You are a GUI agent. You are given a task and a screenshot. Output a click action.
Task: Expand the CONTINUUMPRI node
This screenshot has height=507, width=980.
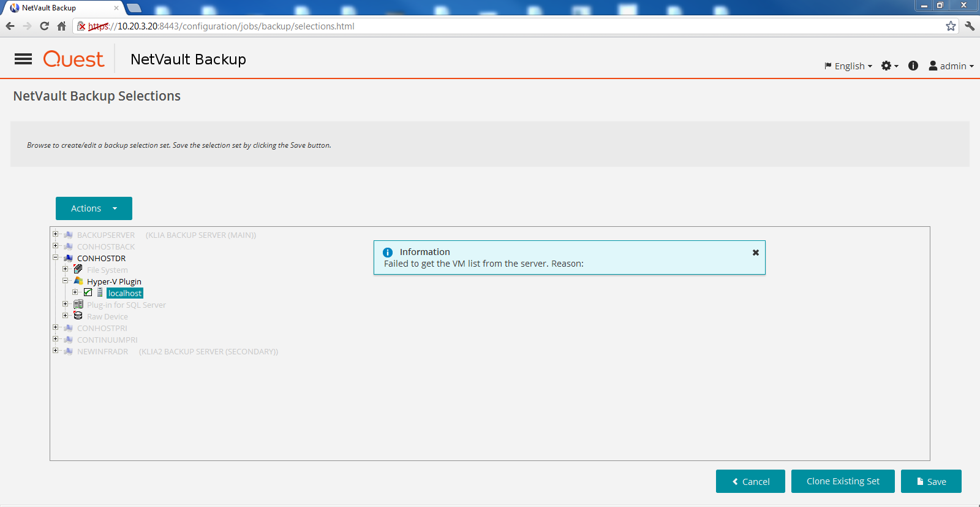pyautogui.click(x=55, y=339)
